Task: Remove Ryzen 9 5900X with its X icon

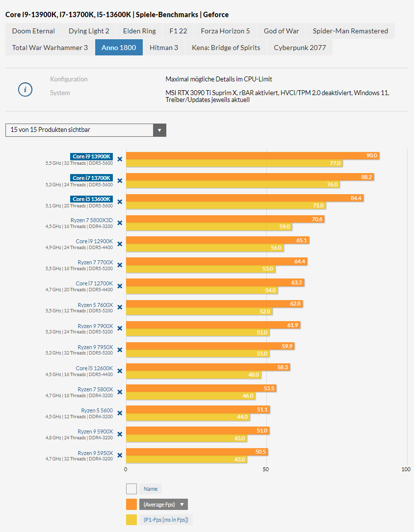Action: tap(120, 434)
